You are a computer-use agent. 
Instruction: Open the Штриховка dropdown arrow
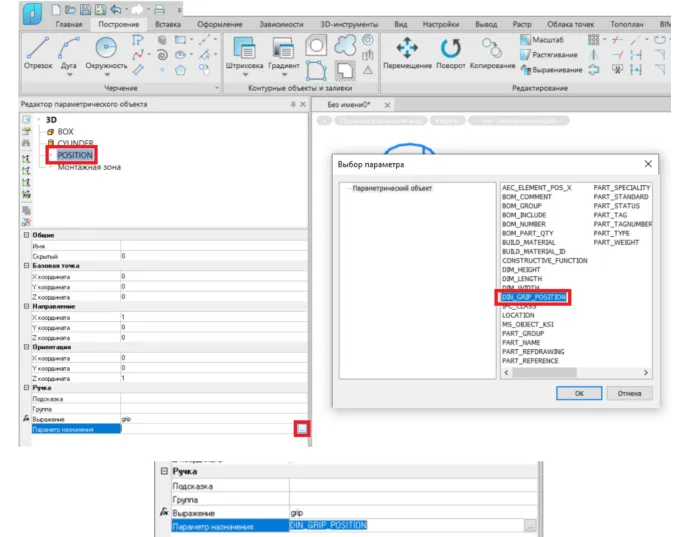tap(245, 75)
